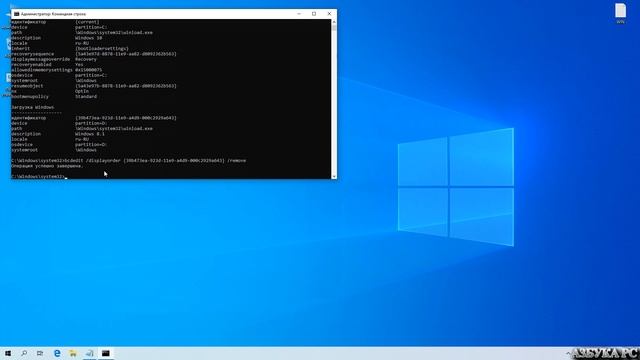
Task: Click "Recovery" displaymessageoverride value
Action: 86,59
